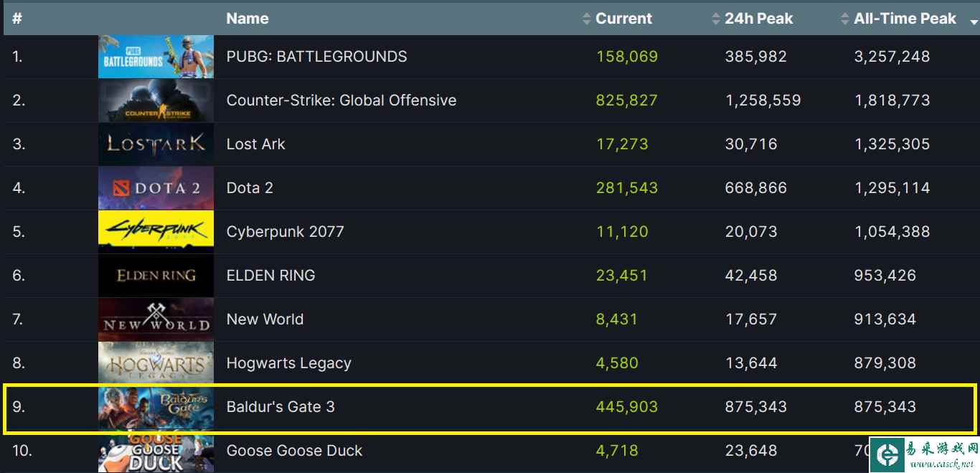Open the Baldur's Gate 3 title link

(281, 407)
